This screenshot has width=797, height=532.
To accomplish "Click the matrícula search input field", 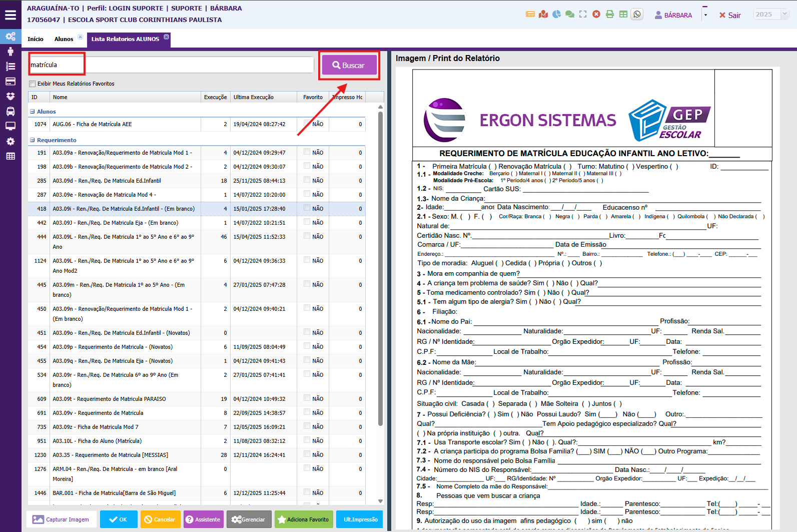I will (170, 65).
